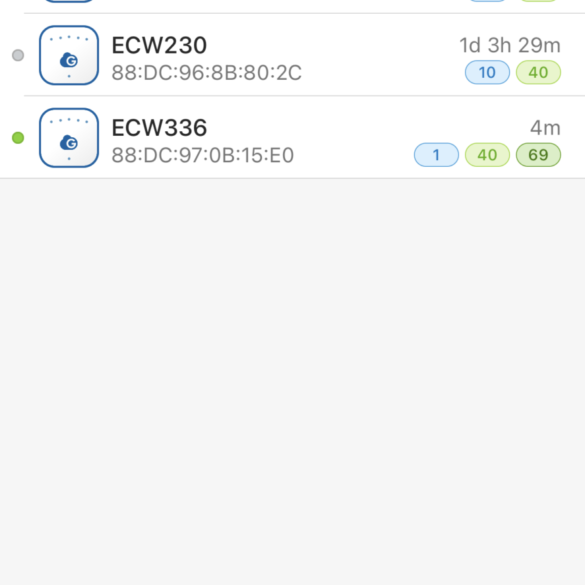Select the green 40 badge on ECW230
Image resolution: width=585 pixels, height=585 pixels.
point(538,72)
